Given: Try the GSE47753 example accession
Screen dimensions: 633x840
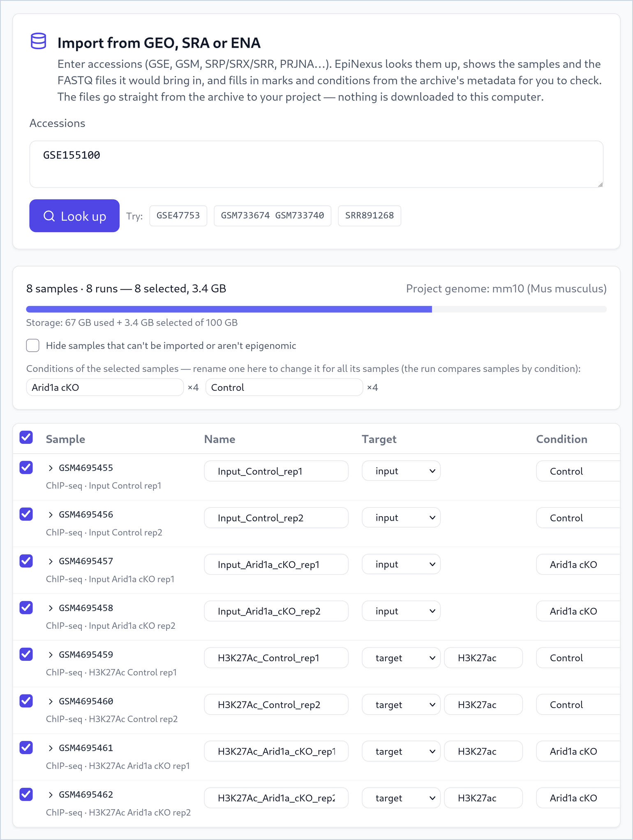Looking at the screenshot, I should [178, 216].
